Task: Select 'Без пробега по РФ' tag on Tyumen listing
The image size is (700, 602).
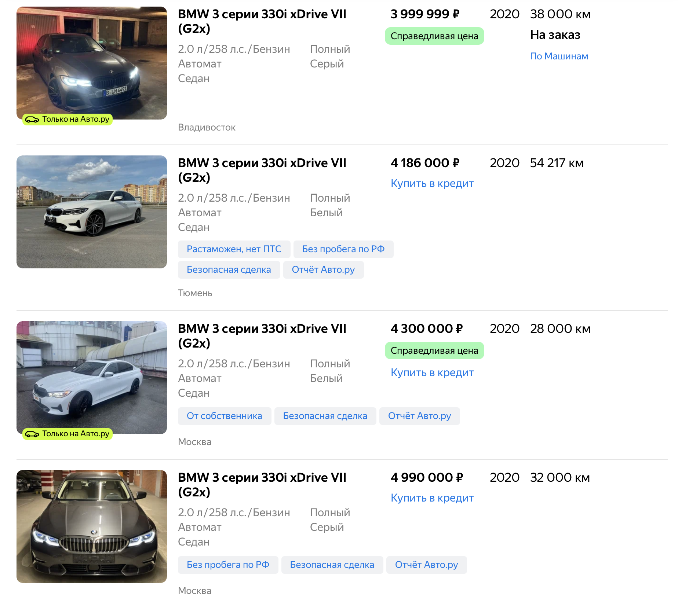Action: (343, 249)
